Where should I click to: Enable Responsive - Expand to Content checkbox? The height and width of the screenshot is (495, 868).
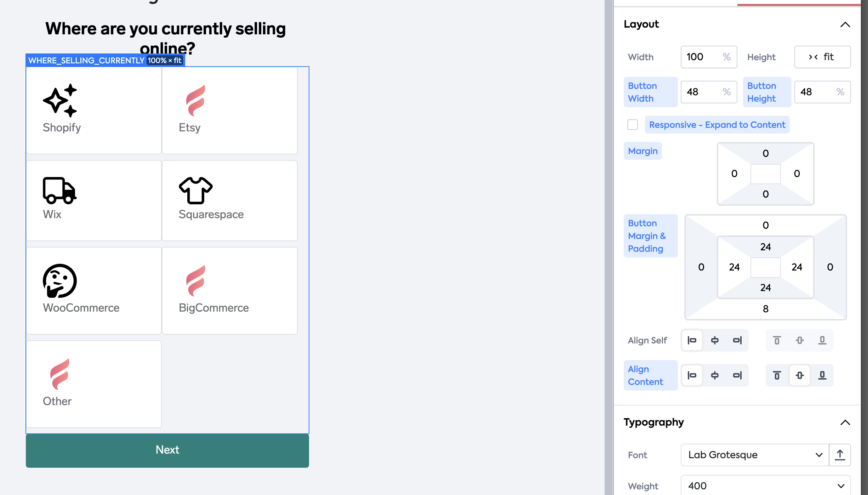tap(633, 125)
